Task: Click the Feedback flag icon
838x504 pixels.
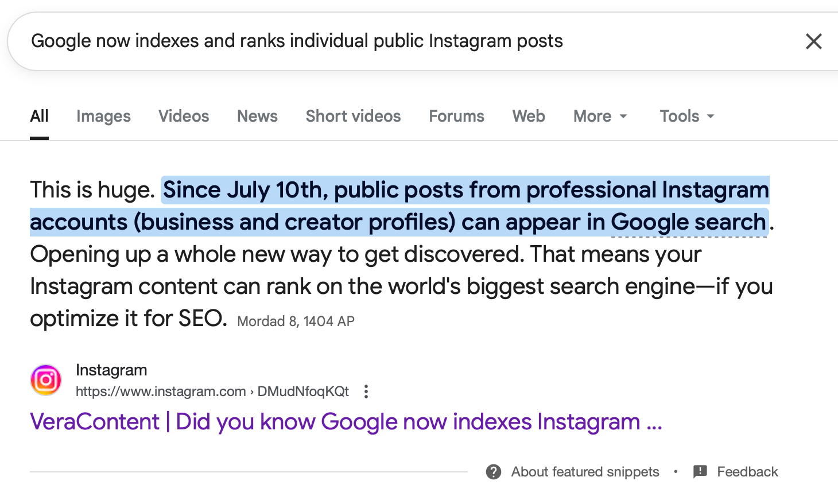Action: coord(700,472)
